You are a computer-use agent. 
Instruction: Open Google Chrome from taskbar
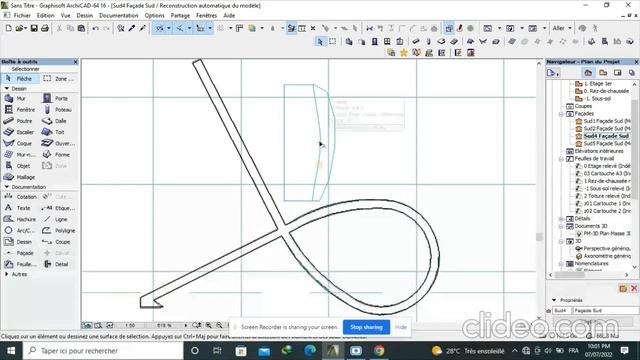coord(379,351)
